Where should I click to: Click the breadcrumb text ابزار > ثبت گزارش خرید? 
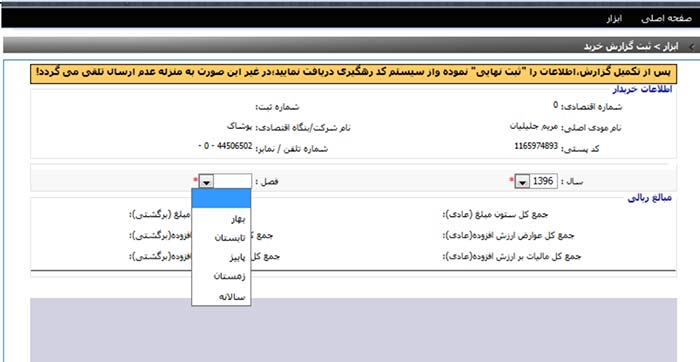[x=631, y=46]
